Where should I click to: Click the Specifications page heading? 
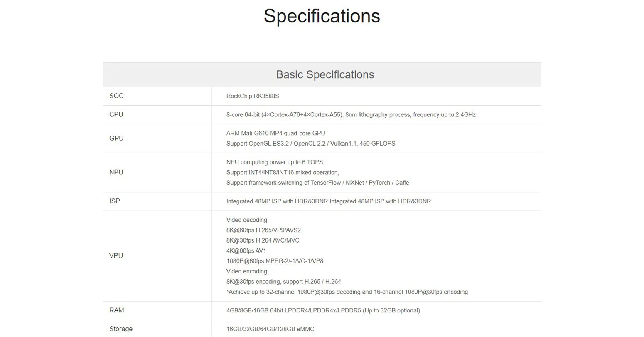point(322,16)
